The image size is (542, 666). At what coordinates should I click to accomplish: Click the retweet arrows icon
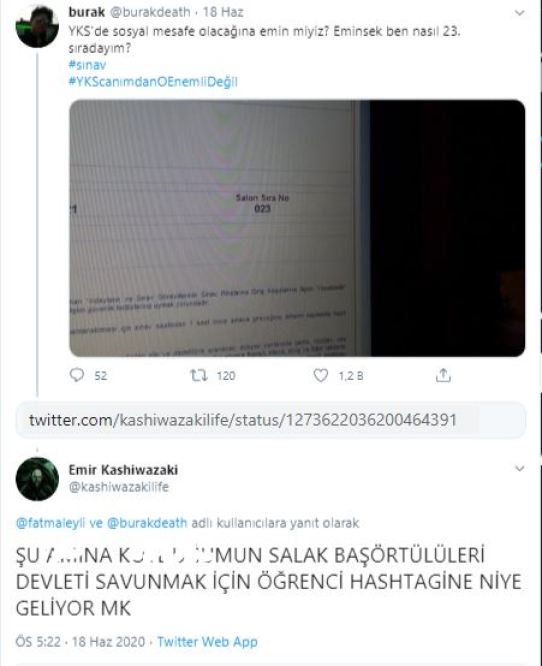click(198, 375)
